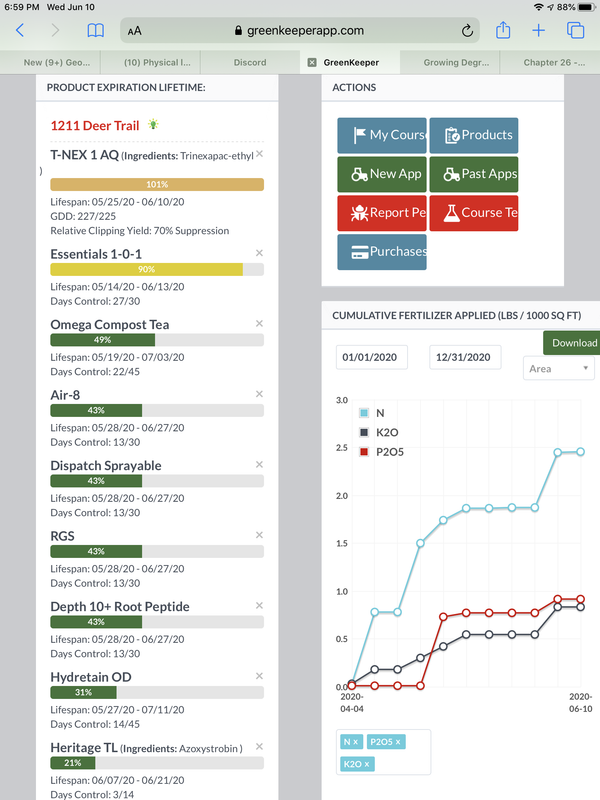Remove the RGS product entry
600x800 pixels.
(x=259, y=534)
